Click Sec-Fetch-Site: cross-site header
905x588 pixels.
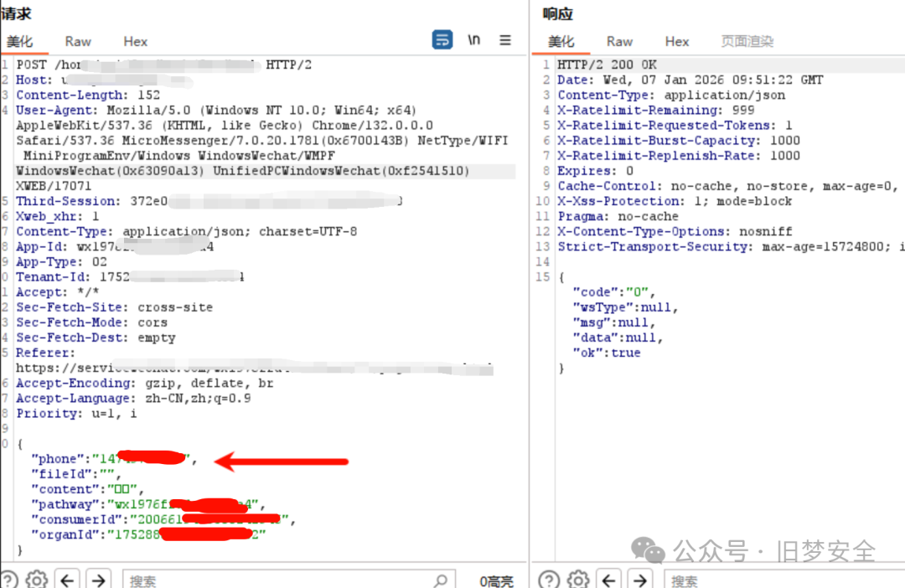[114, 307]
